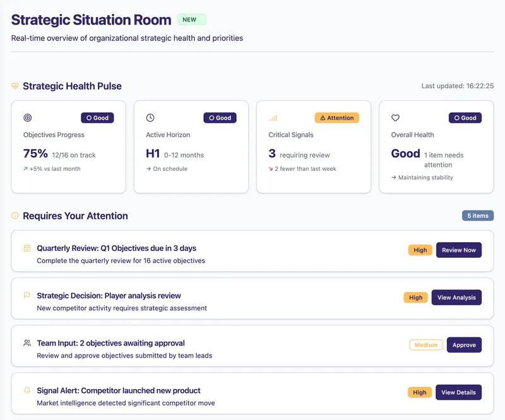505x420 pixels.
Task: Click the target icon in Objectives Progress card
Action: [27, 118]
